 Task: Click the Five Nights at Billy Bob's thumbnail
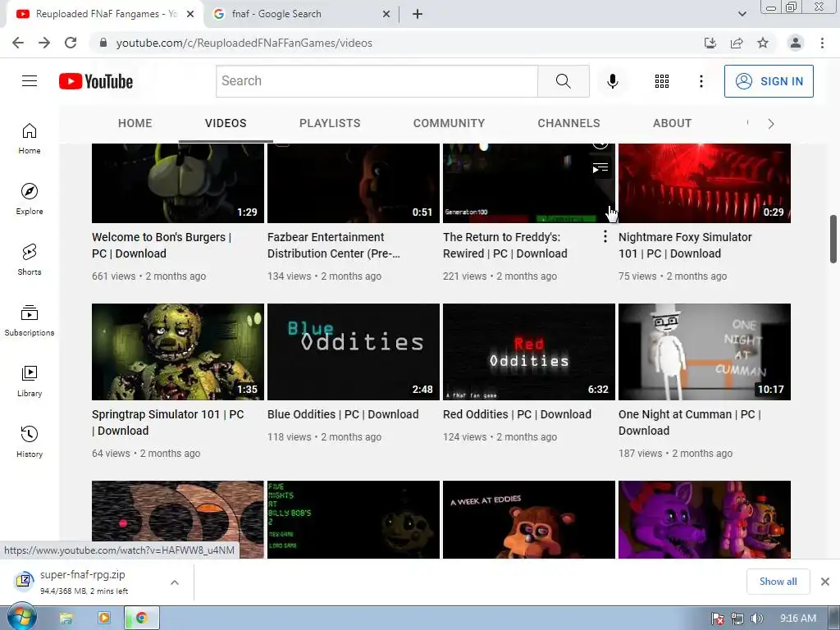coord(354,519)
